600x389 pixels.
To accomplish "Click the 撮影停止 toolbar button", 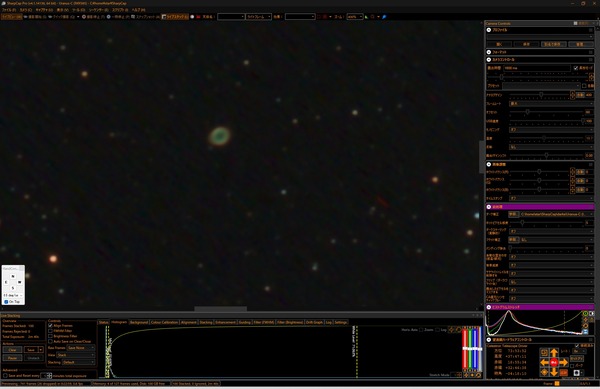I will coord(93,17).
